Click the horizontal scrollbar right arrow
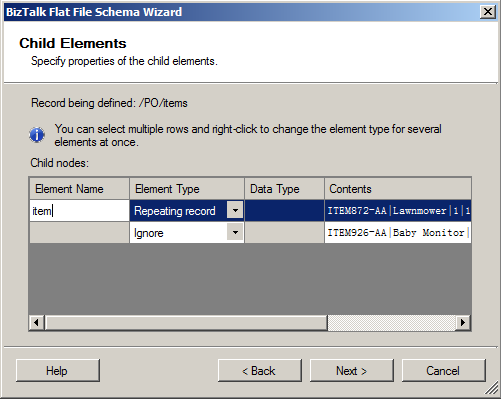The height and width of the screenshot is (399, 501). (463, 322)
